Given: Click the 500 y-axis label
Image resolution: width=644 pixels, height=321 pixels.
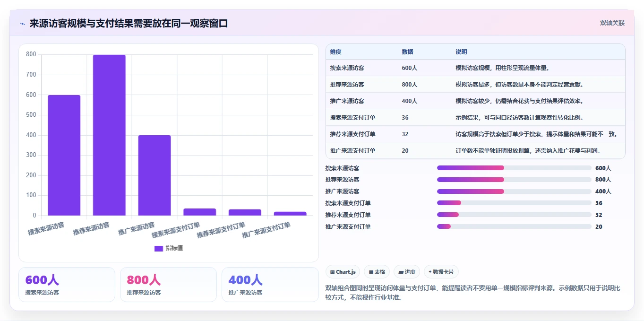Looking at the screenshot, I should [x=31, y=115].
